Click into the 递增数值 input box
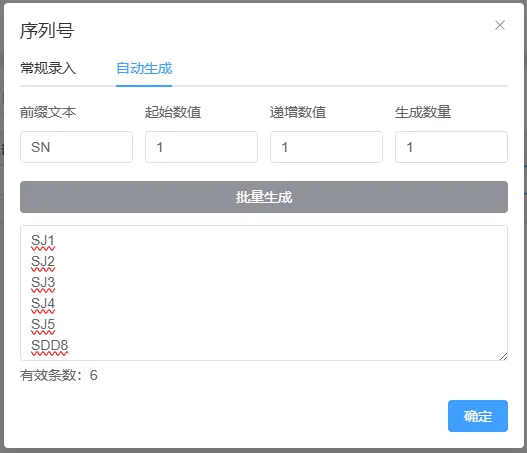Screen dimensions: 527x453 (x=326, y=147)
